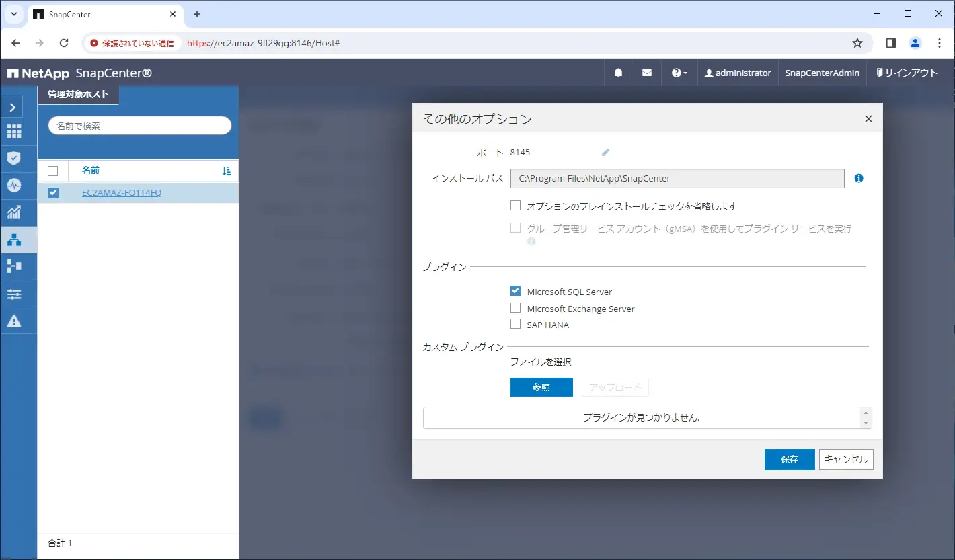Click the administrator user menu
955x560 pixels.
[x=738, y=73]
